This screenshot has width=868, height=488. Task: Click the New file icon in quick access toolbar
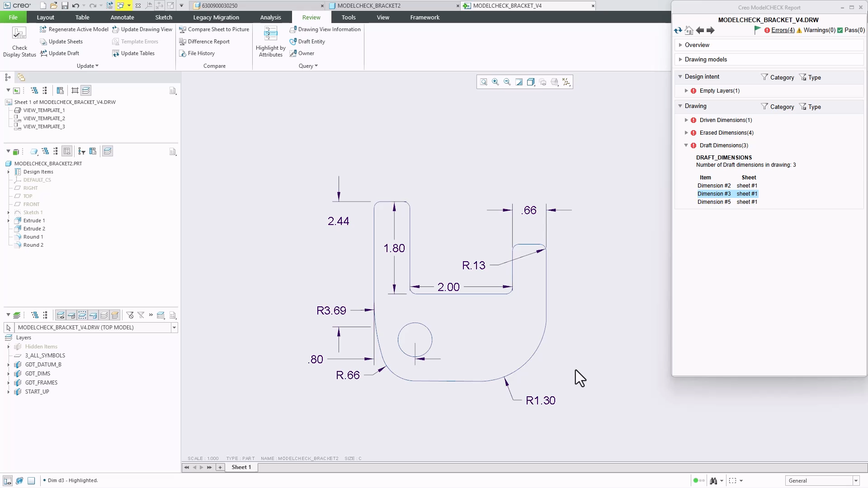pyautogui.click(x=43, y=5)
